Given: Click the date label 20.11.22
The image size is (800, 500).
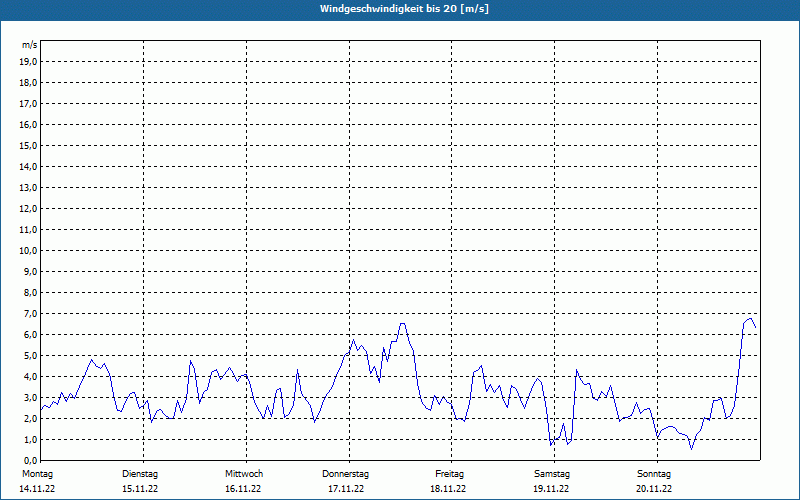Looking at the screenshot, I should point(655,489).
